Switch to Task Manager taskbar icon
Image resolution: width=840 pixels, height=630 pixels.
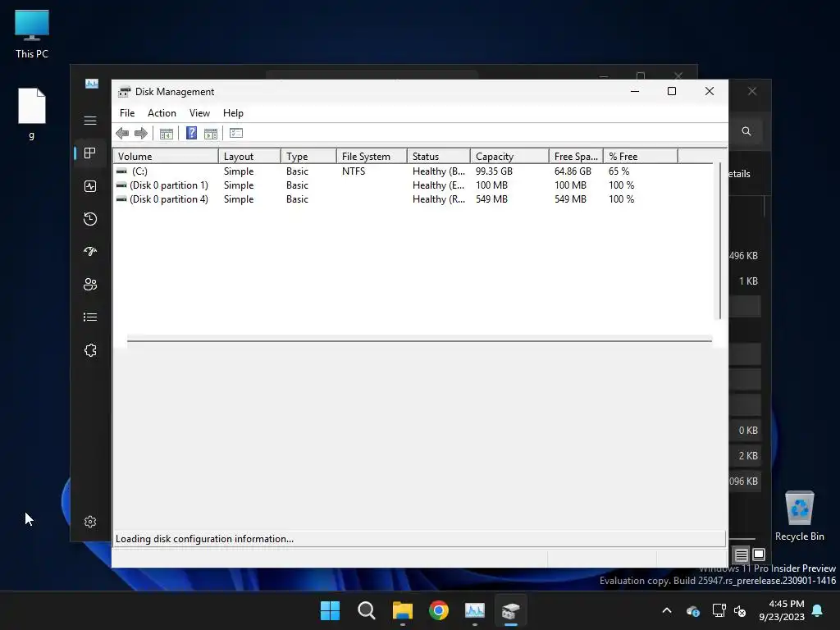475,610
